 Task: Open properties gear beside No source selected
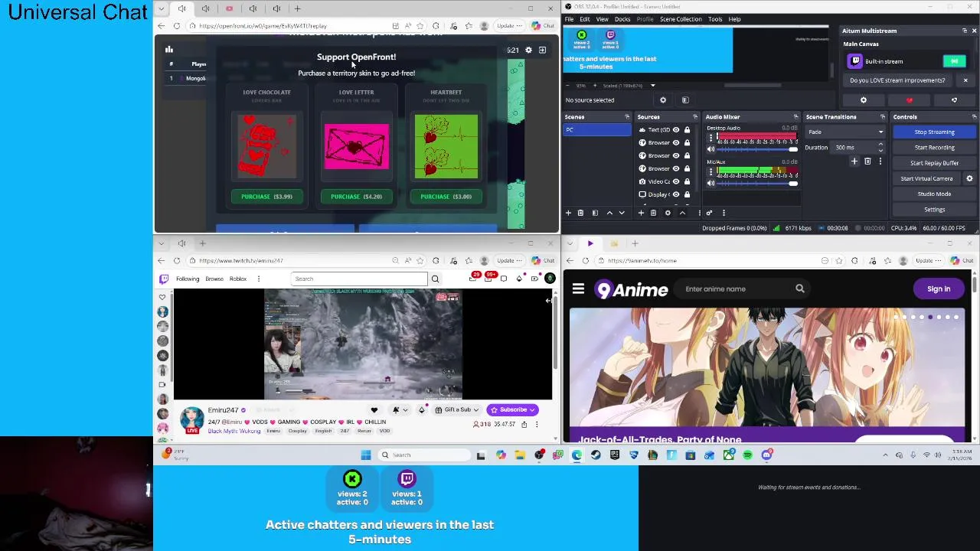663,100
